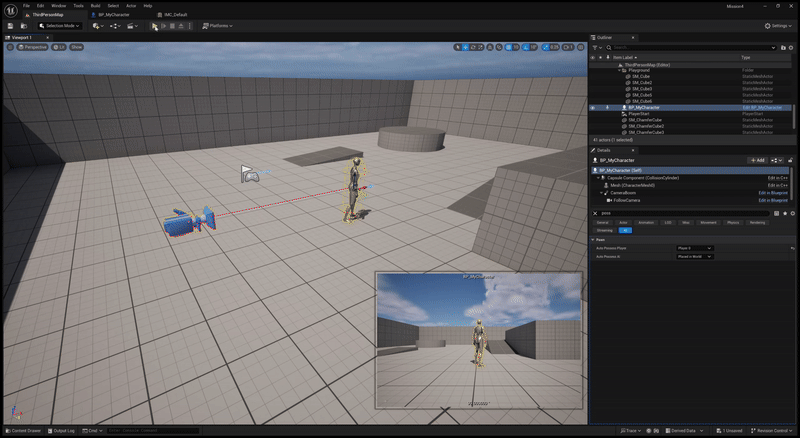The width and height of the screenshot is (800, 438).
Task: Toggle surface snapping icon in the viewport
Action: (499, 47)
